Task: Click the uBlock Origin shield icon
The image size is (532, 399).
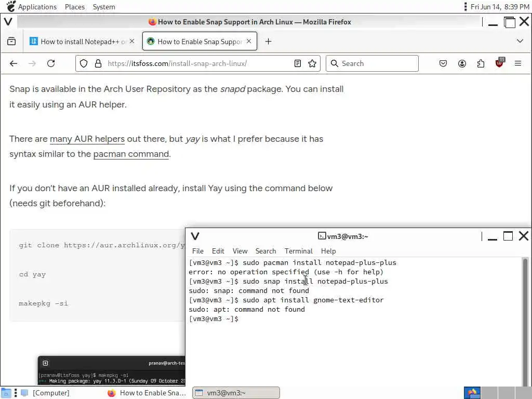Action: click(499, 63)
